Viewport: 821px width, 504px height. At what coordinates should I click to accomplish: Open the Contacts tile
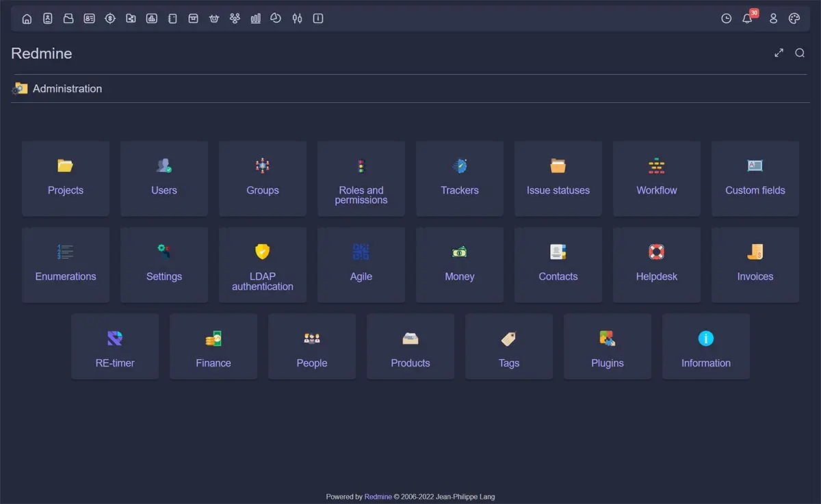tap(558, 265)
